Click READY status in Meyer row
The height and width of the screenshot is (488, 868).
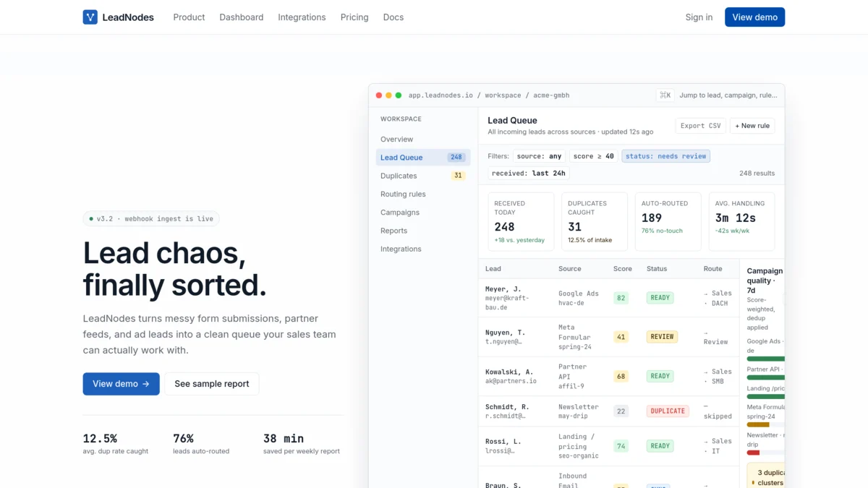click(x=660, y=298)
